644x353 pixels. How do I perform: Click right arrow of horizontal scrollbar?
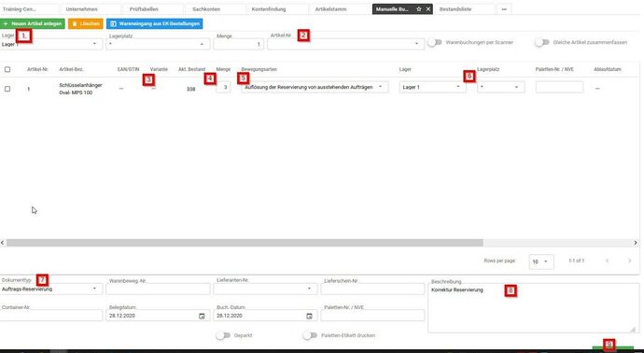coord(636,243)
